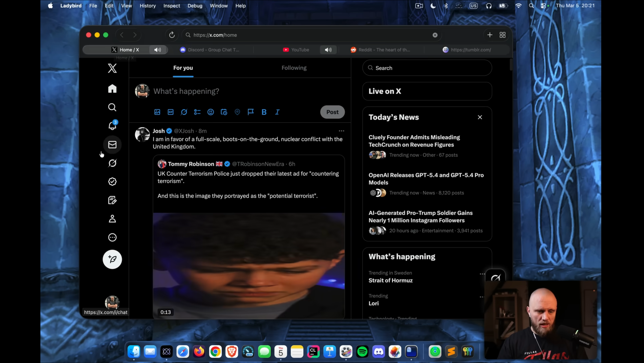Screen dimensions: 644x363
Task: Open Grok icon in left sidebar
Action: [x=112, y=163]
